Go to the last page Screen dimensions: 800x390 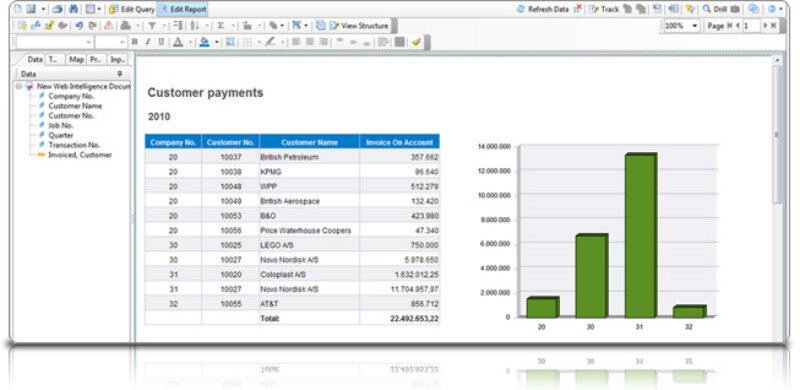pos(774,26)
